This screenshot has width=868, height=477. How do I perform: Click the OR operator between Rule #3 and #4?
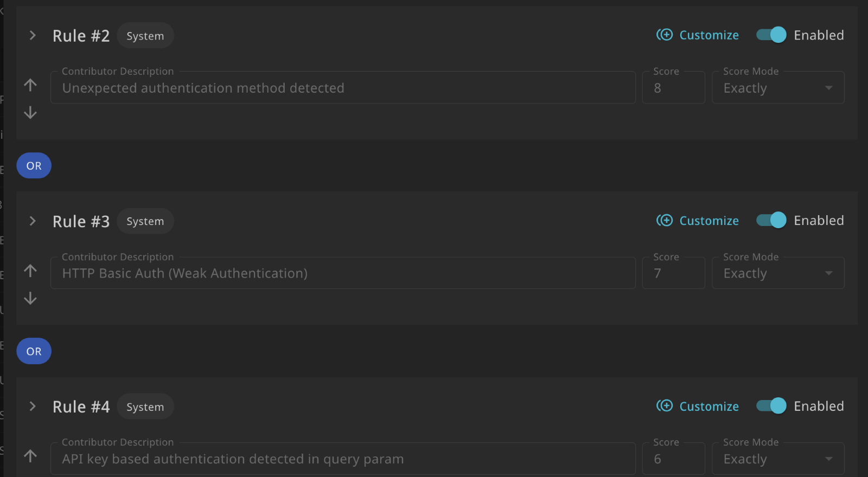tap(34, 351)
